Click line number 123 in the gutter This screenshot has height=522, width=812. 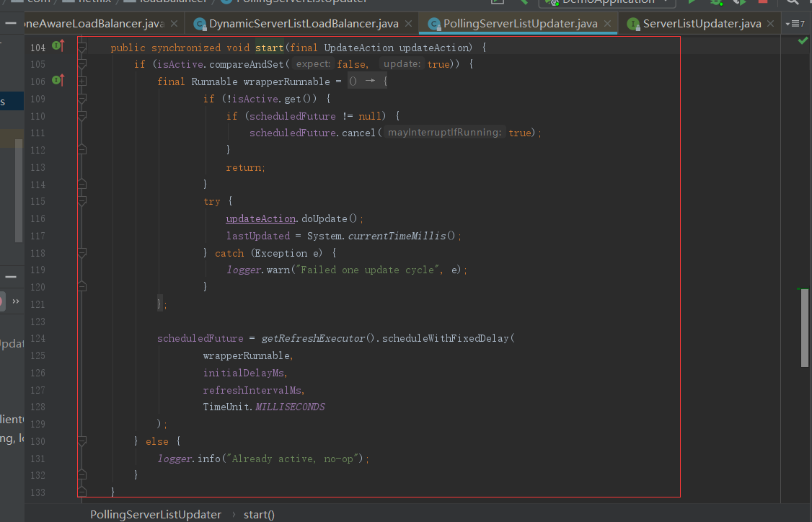(37, 321)
